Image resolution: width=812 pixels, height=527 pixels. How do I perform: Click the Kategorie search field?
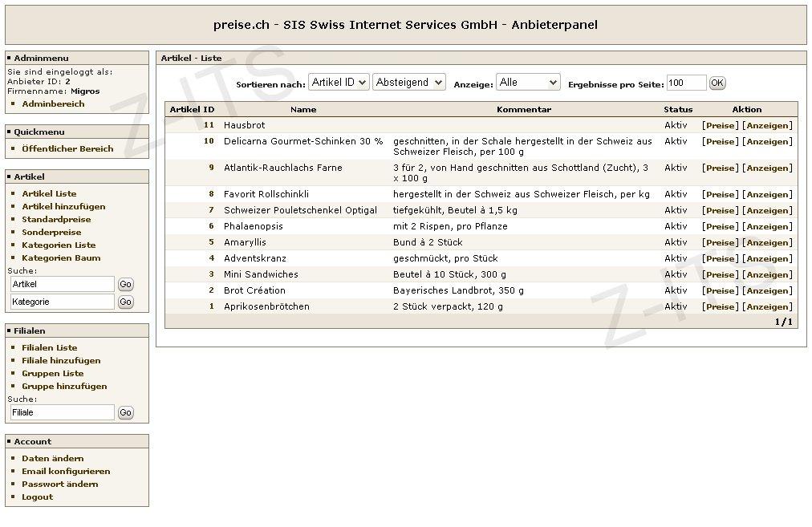point(62,302)
